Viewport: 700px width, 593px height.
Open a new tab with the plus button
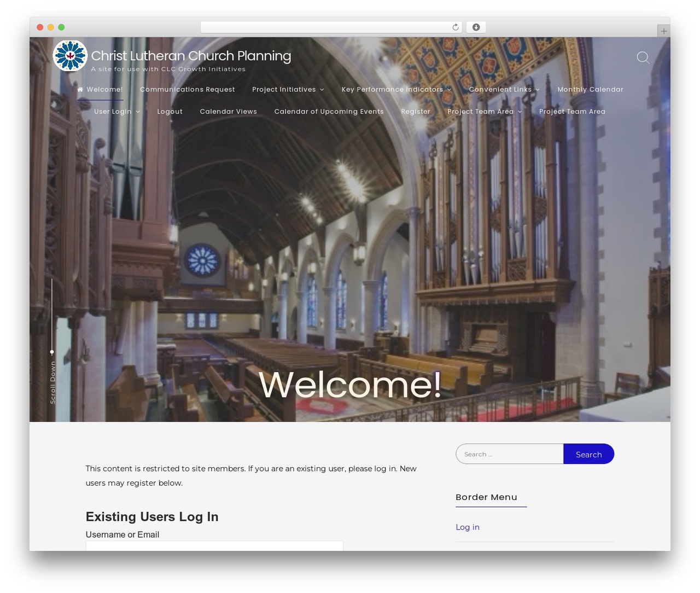[663, 31]
